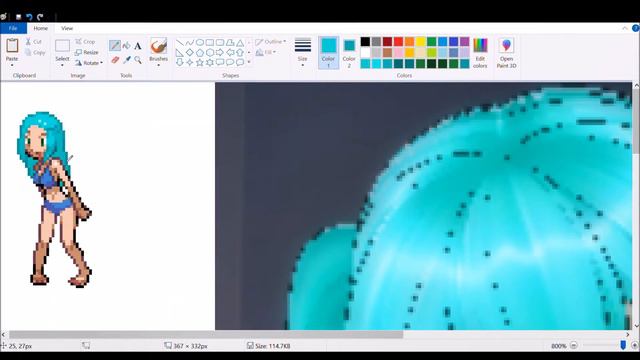640x360 pixels.
Task: Choose the Right triangle shape
Action: point(180,52)
